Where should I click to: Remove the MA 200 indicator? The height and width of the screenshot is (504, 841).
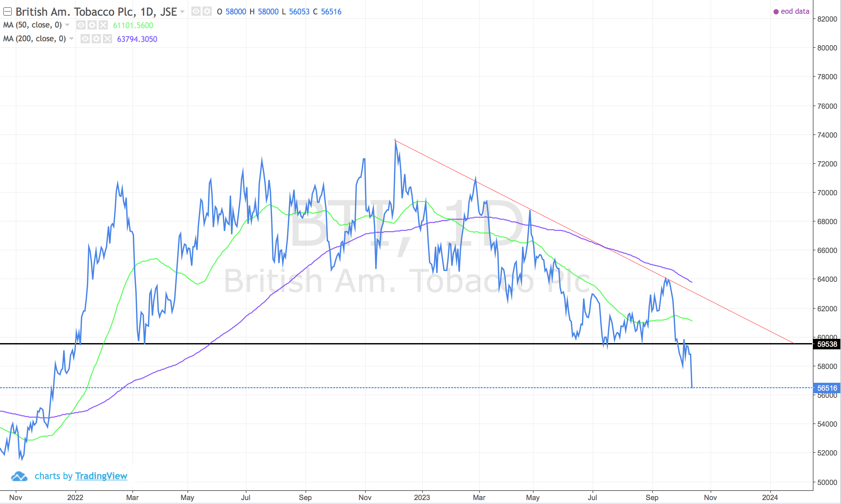tap(107, 39)
